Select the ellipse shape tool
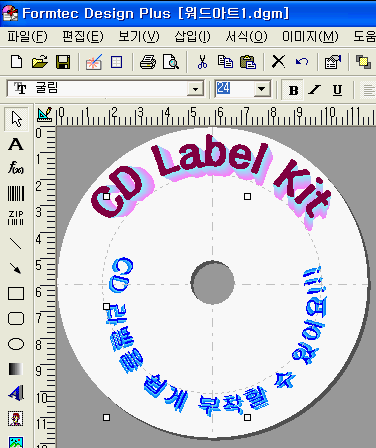376x448 pixels. (16, 344)
